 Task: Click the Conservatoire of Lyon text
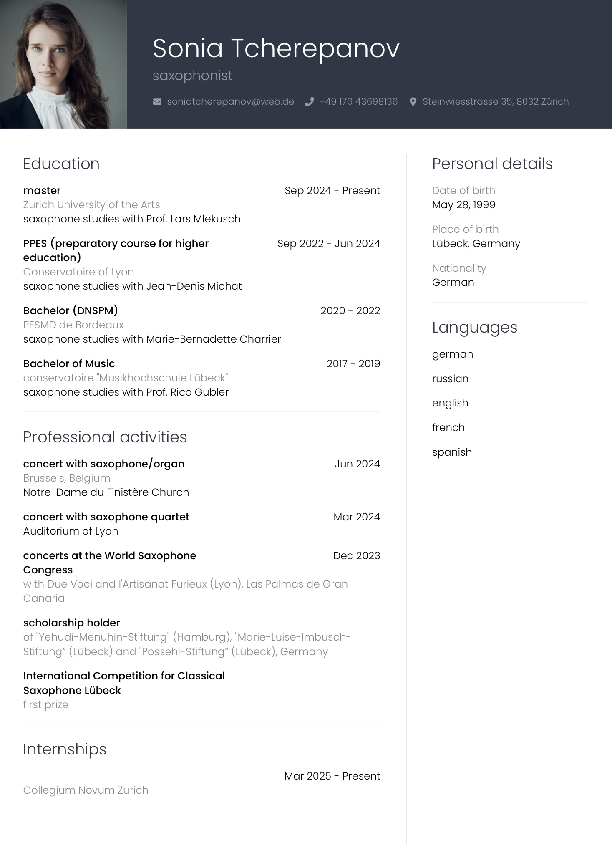78,272
